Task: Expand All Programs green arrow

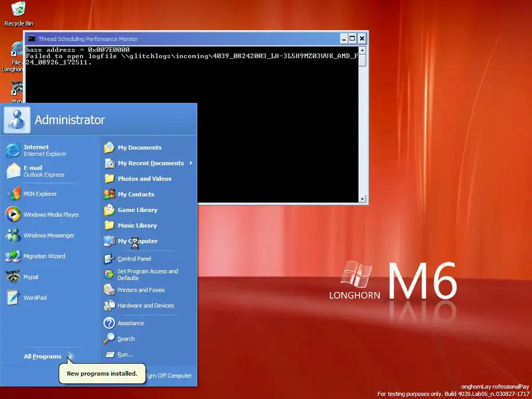Action: point(71,356)
